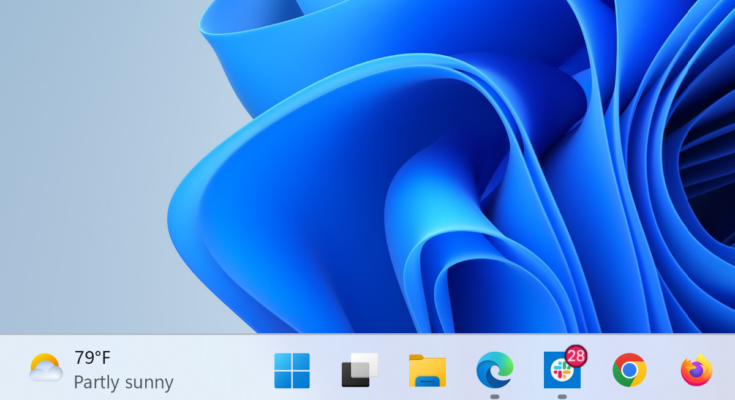Switch to the Microsoft Edge browser
This screenshot has width=735, height=400.
(x=494, y=369)
